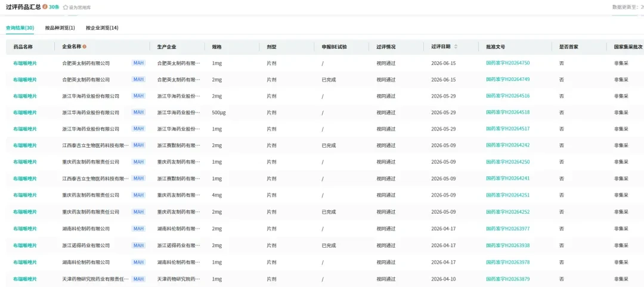Click the 申报BE试验 column header
644x287 pixels.
click(334, 46)
